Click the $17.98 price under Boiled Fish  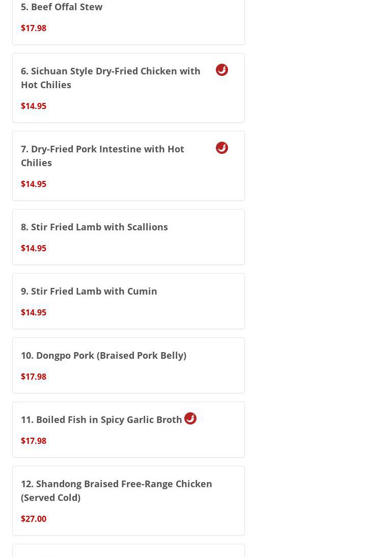34,441
